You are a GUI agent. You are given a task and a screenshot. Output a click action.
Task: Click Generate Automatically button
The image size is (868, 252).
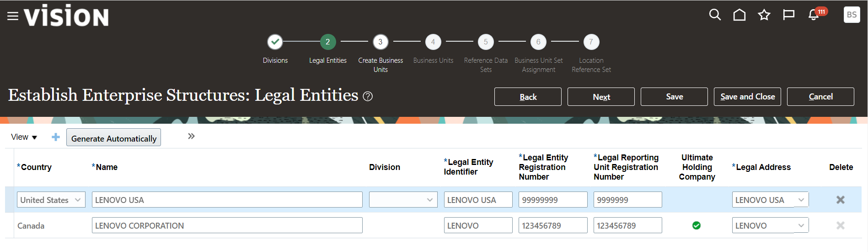click(113, 137)
